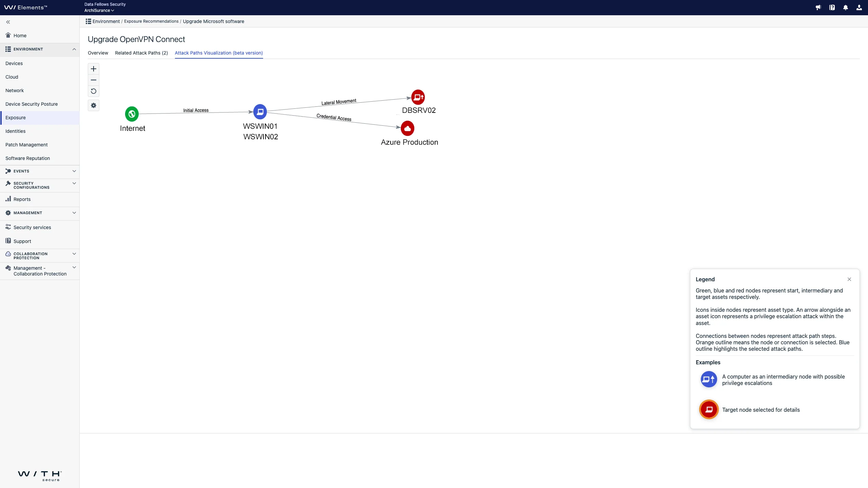Select the red DBSRV02 target node
868x488 pixels.
click(418, 97)
